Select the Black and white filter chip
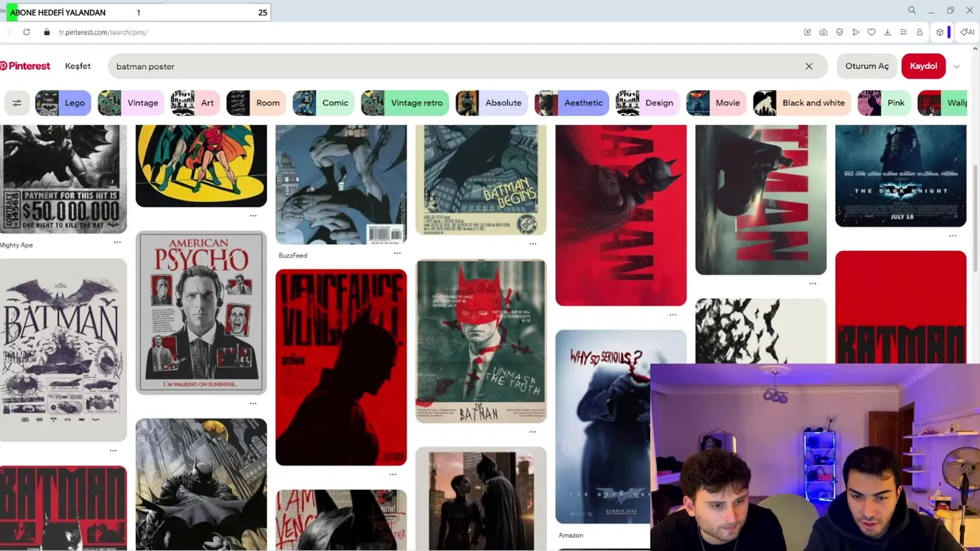Image resolution: width=980 pixels, height=551 pixels. point(802,103)
